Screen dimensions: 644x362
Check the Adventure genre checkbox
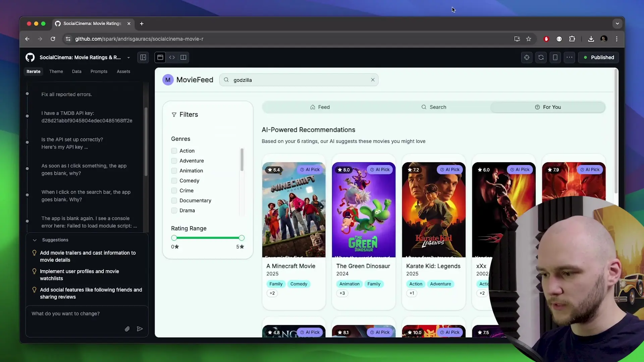coord(174,161)
